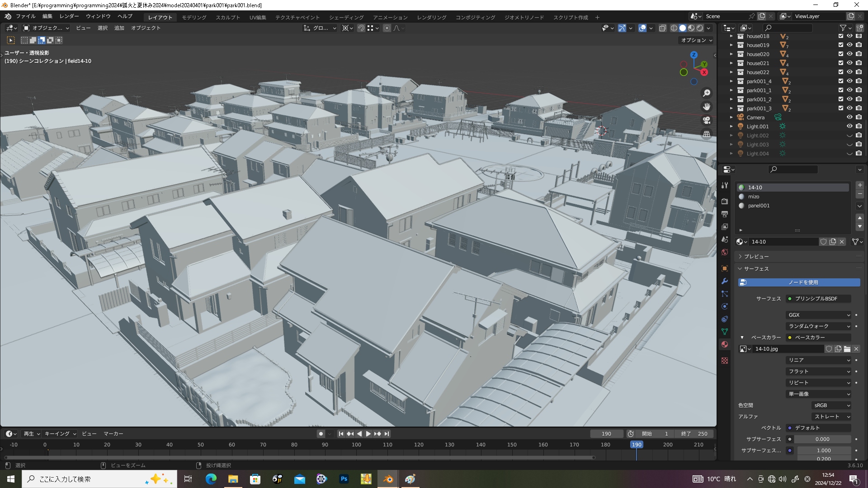
Task: Uncheck house021 exclude checkbox
Action: pos(841,63)
